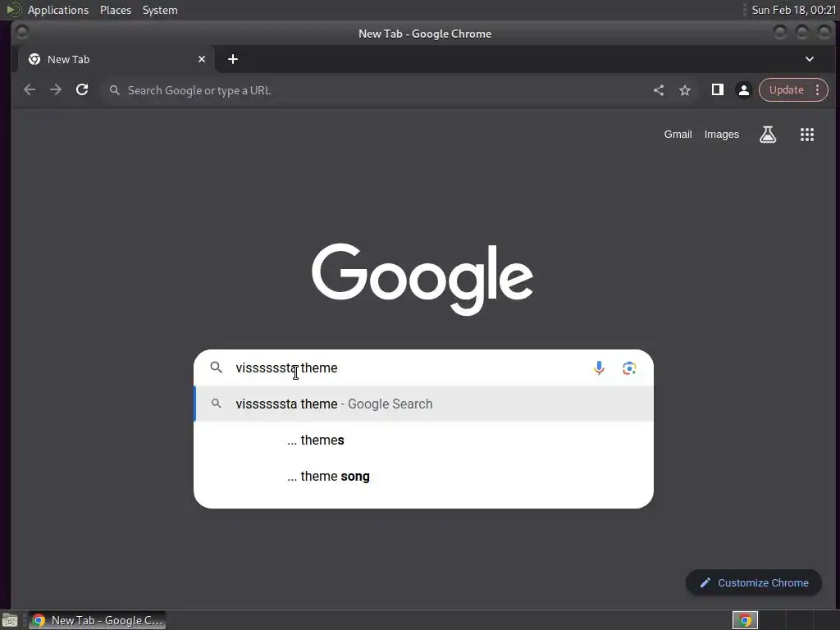This screenshot has height=630, width=840.
Task: Click the Chrome icon in workspace switcher
Action: pyautogui.click(x=745, y=620)
